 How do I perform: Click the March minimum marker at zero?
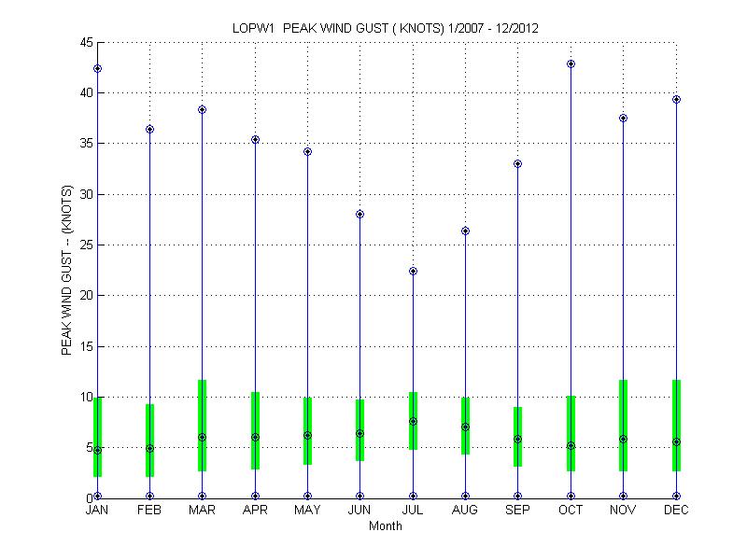pyautogui.click(x=202, y=496)
